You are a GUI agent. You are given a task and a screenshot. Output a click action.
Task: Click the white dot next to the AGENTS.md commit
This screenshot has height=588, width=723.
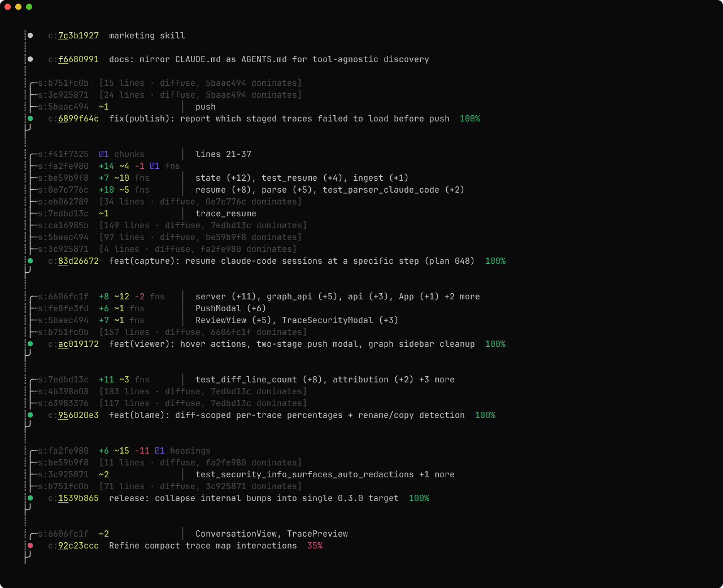coord(30,59)
